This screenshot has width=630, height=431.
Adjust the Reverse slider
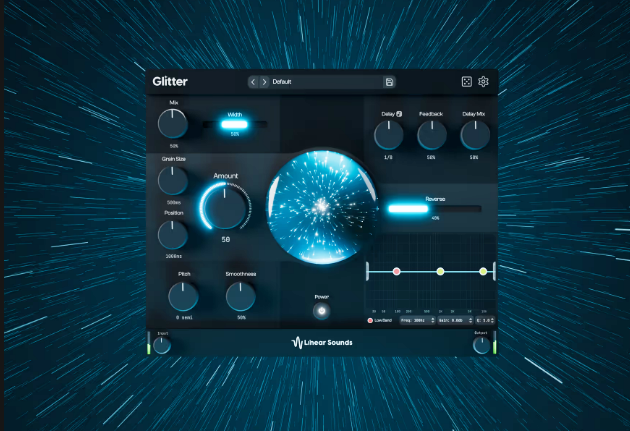pyautogui.click(x=434, y=208)
